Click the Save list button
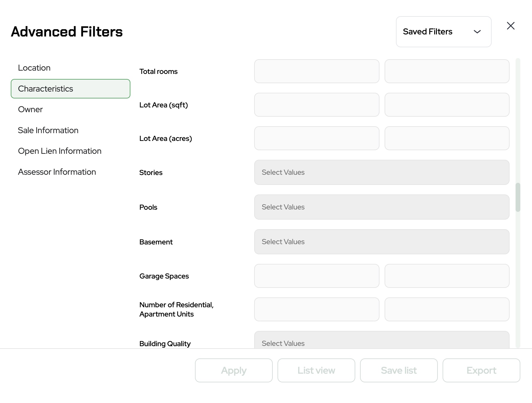Image resolution: width=532 pixels, height=403 pixels. coord(399,370)
